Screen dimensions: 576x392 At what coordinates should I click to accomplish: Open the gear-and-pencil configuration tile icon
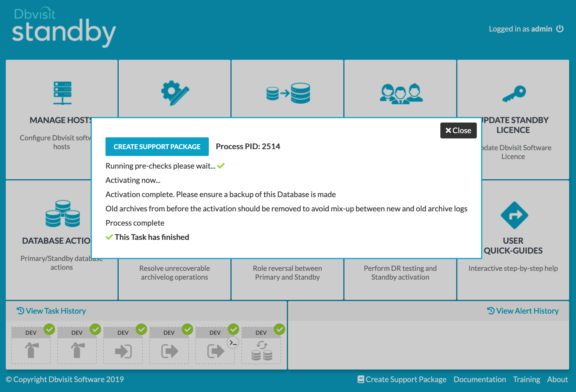point(175,93)
